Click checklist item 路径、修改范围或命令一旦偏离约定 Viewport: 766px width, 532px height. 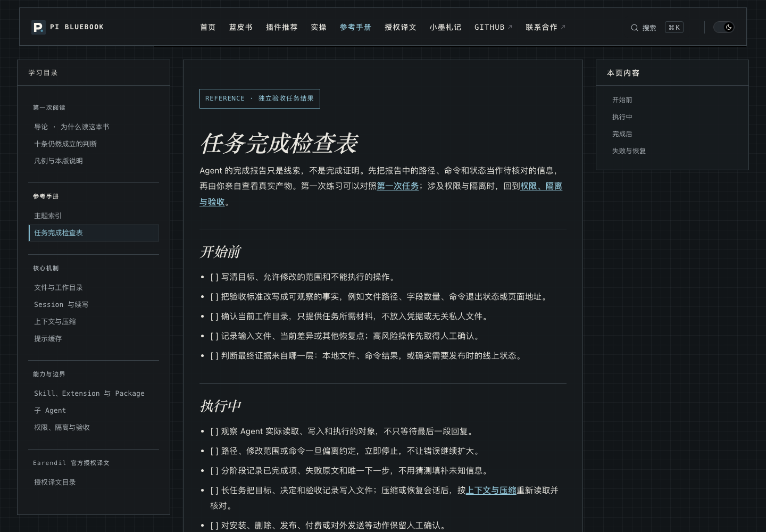[x=346, y=451]
